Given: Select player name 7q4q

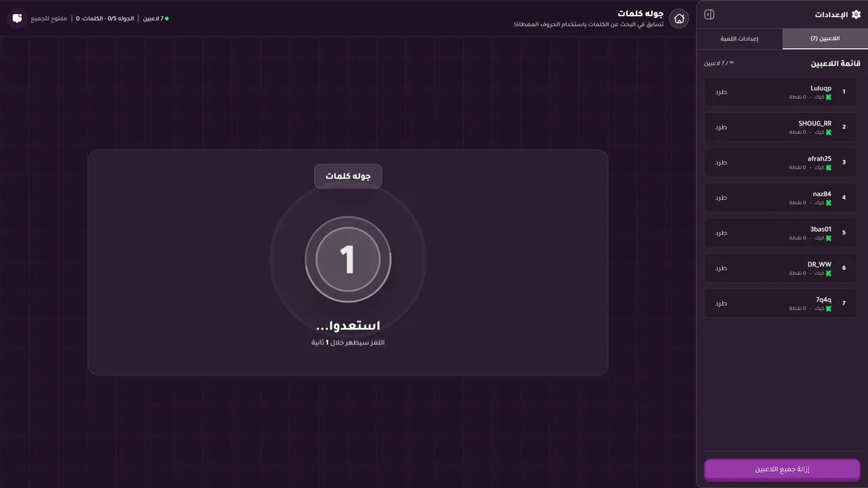Looking at the screenshot, I should (x=823, y=300).
